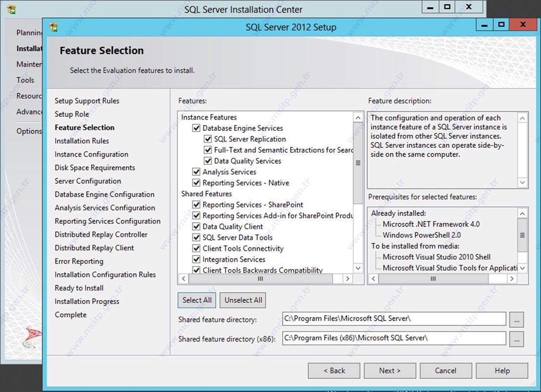Image resolution: width=541 pixels, height=392 pixels.
Task: Toggle the Analysis Services checkbox
Action: (x=196, y=172)
